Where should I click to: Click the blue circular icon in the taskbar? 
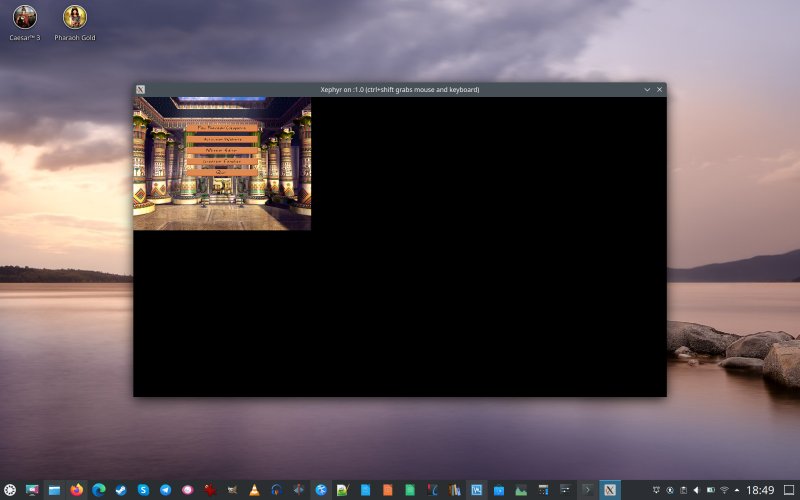321,490
